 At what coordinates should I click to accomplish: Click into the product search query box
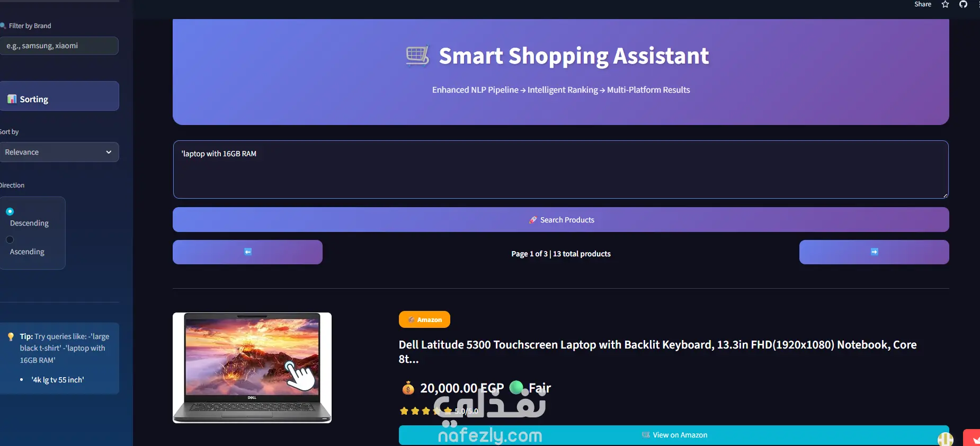[560, 170]
